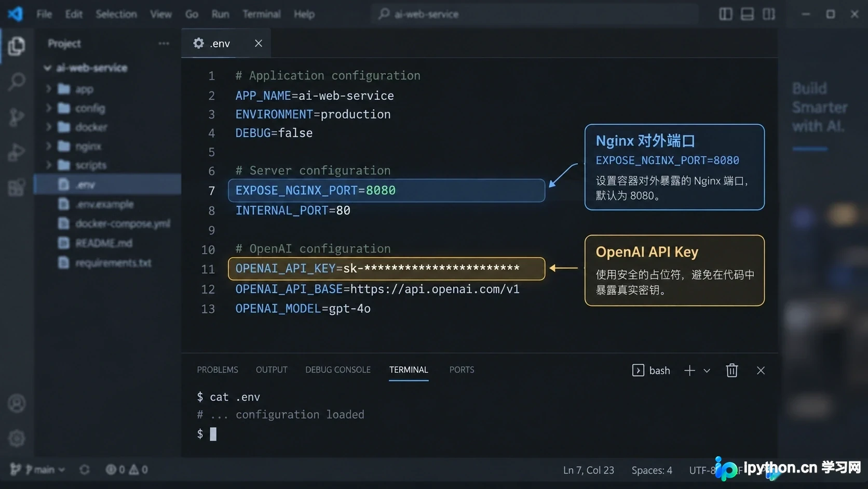The height and width of the screenshot is (489, 868).
Task: Select the bash terminal profile
Action: click(651, 371)
